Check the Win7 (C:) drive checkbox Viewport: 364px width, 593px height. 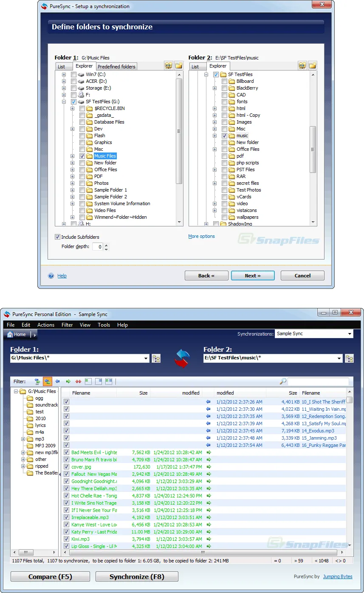coord(73,74)
